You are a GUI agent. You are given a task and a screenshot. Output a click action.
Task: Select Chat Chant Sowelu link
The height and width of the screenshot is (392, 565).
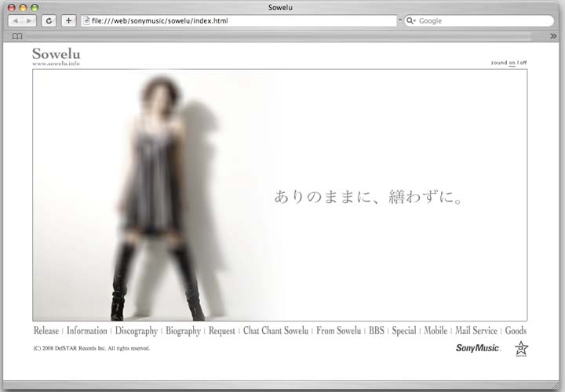tap(275, 331)
